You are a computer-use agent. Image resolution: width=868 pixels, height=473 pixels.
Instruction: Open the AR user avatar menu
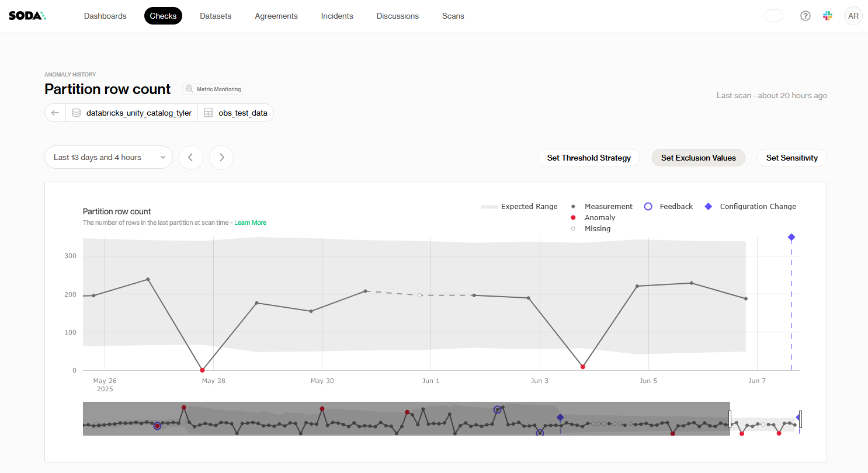point(853,16)
